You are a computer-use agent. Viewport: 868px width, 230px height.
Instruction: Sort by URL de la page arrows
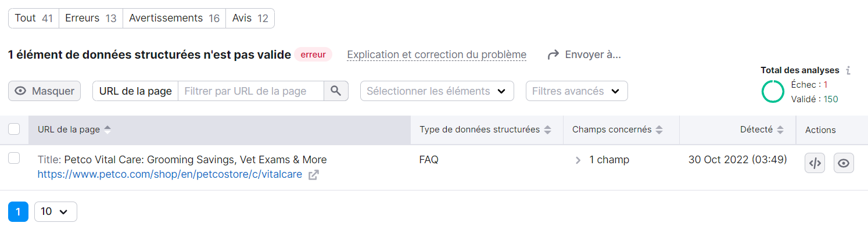[x=107, y=130]
